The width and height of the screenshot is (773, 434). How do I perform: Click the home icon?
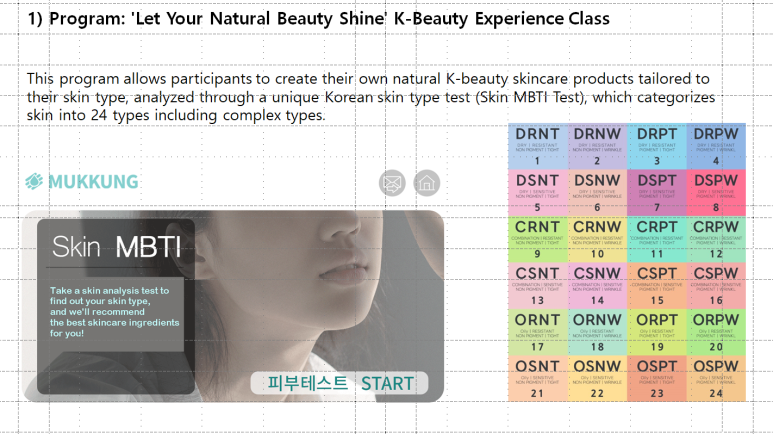coord(426,183)
